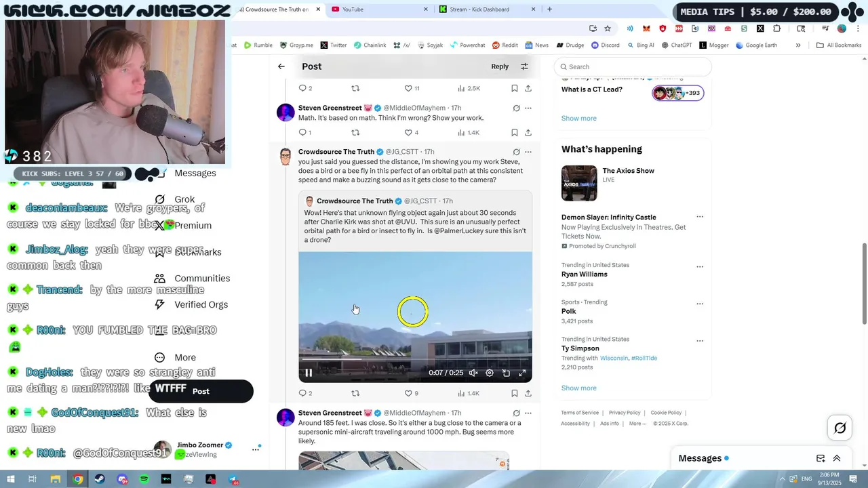Open Steam from the taskbar

point(100,479)
